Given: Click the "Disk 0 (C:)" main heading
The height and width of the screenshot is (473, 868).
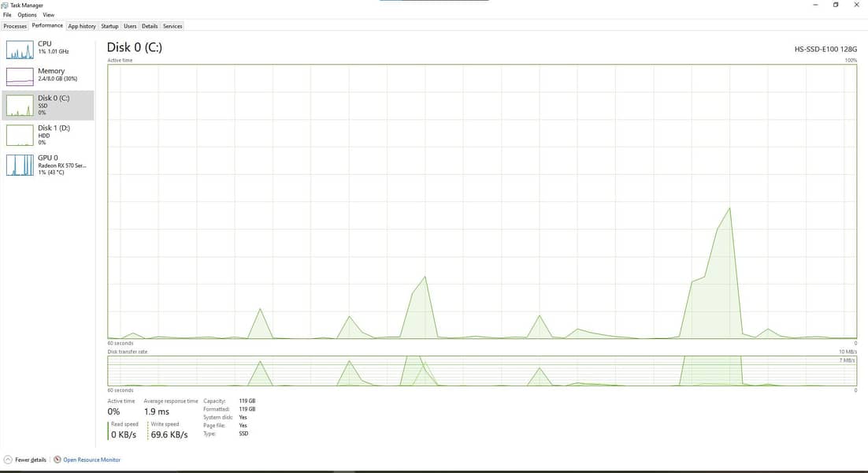Looking at the screenshot, I should (135, 47).
